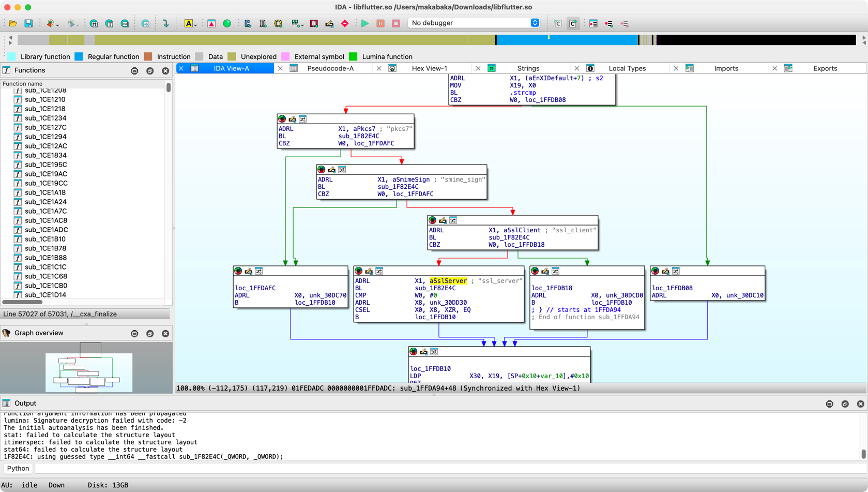Pause the process with the orange pause button
Screen dimensions: 868x492
(380, 23)
